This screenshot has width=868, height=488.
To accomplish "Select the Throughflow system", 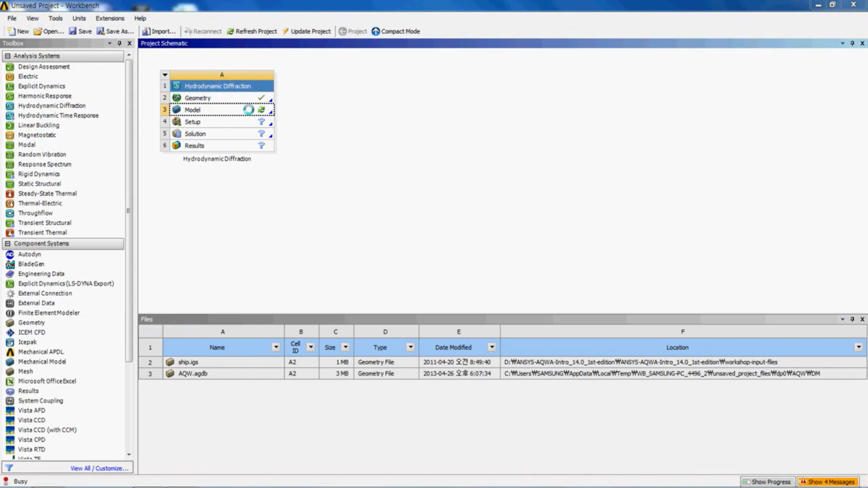I will tap(35, 213).
